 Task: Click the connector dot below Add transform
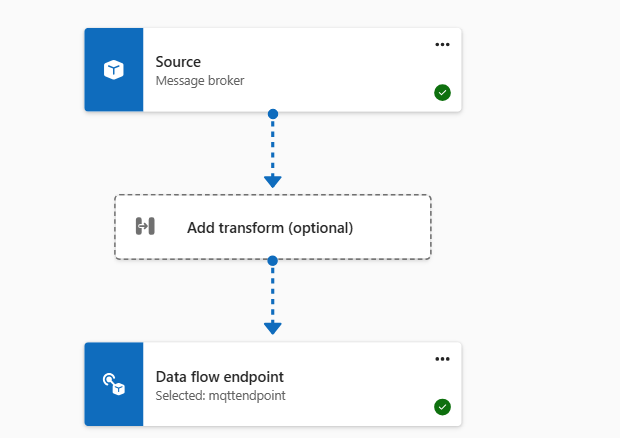click(273, 261)
